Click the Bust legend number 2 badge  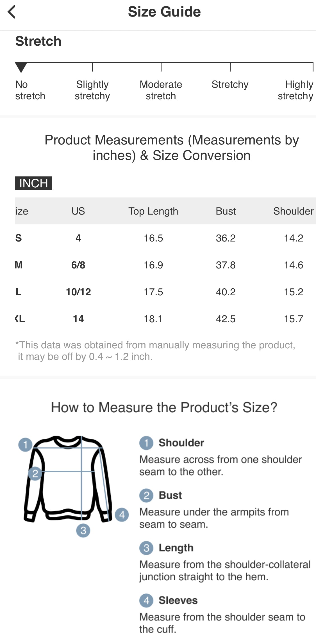point(146,495)
